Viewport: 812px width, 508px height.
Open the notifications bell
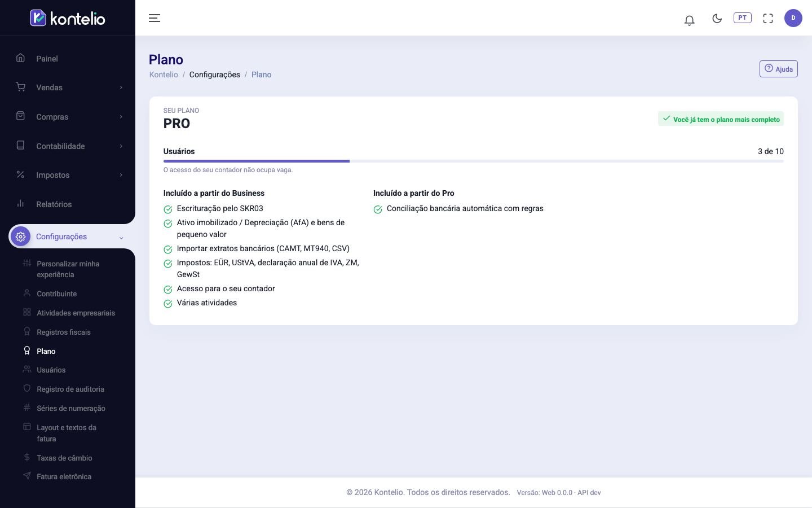coord(689,20)
